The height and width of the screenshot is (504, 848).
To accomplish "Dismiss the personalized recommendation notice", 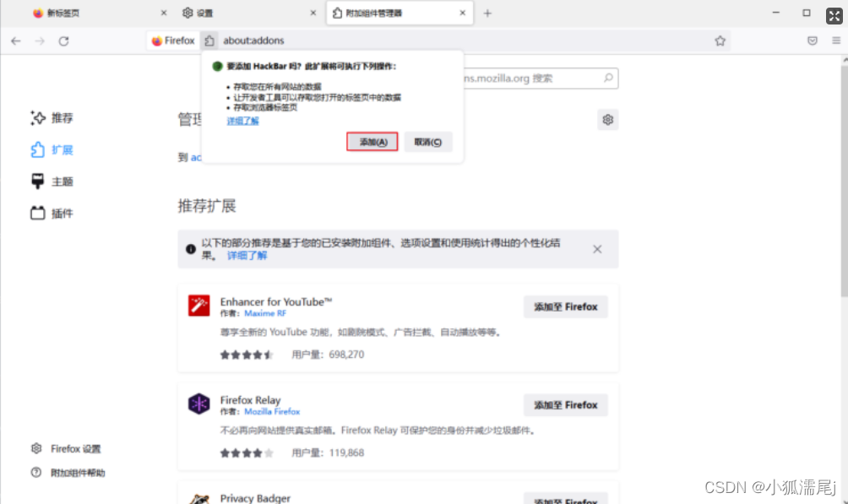I will click(597, 249).
